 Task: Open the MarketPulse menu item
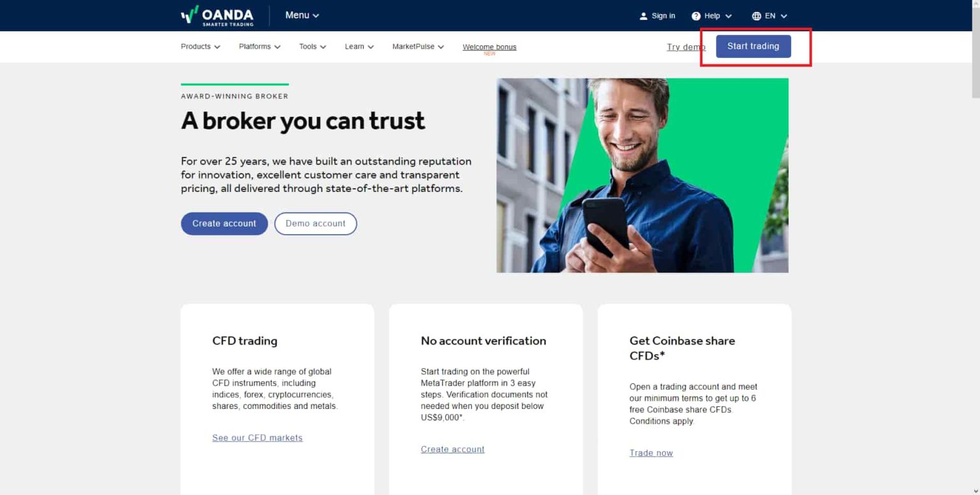tap(417, 47)
